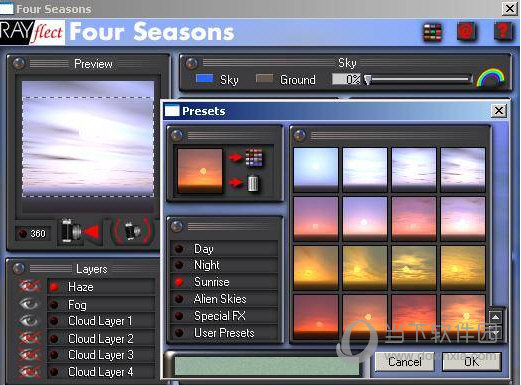Click OK in the Presets dialog

tap(472, 362)
